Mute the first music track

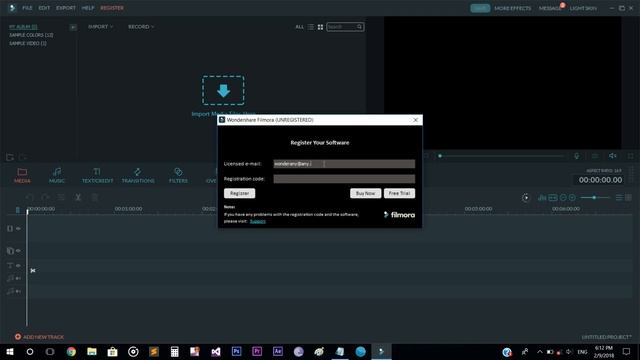pos(18,278)
